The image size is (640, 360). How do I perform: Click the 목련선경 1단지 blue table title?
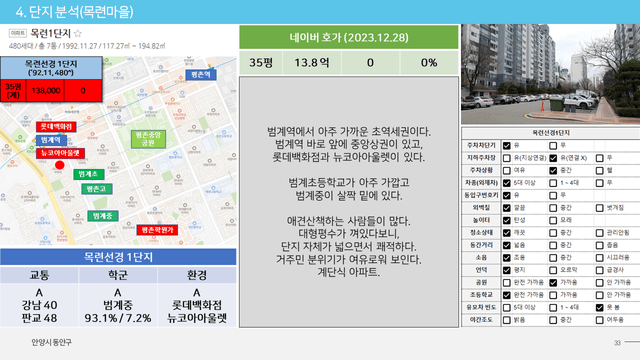[118, 257]
